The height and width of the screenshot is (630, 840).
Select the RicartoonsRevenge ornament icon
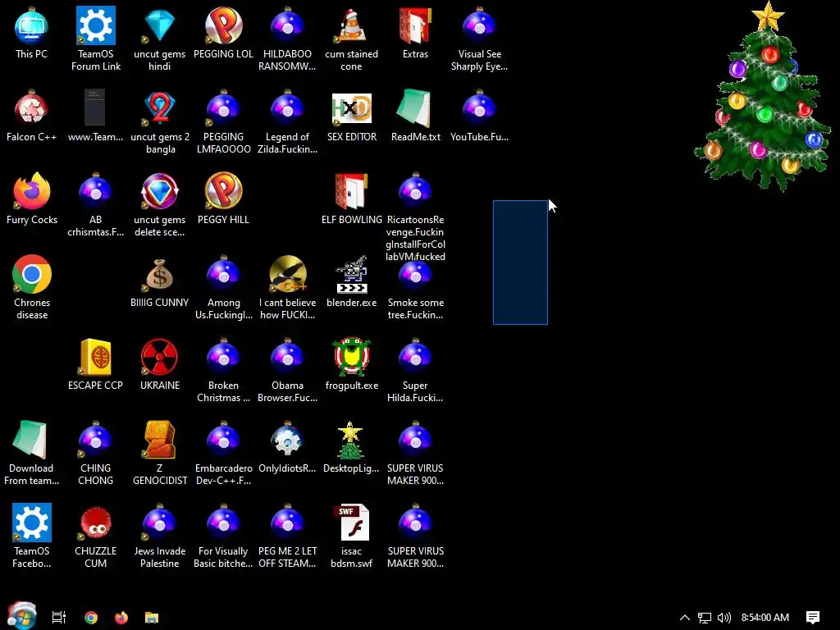point(415,191)
